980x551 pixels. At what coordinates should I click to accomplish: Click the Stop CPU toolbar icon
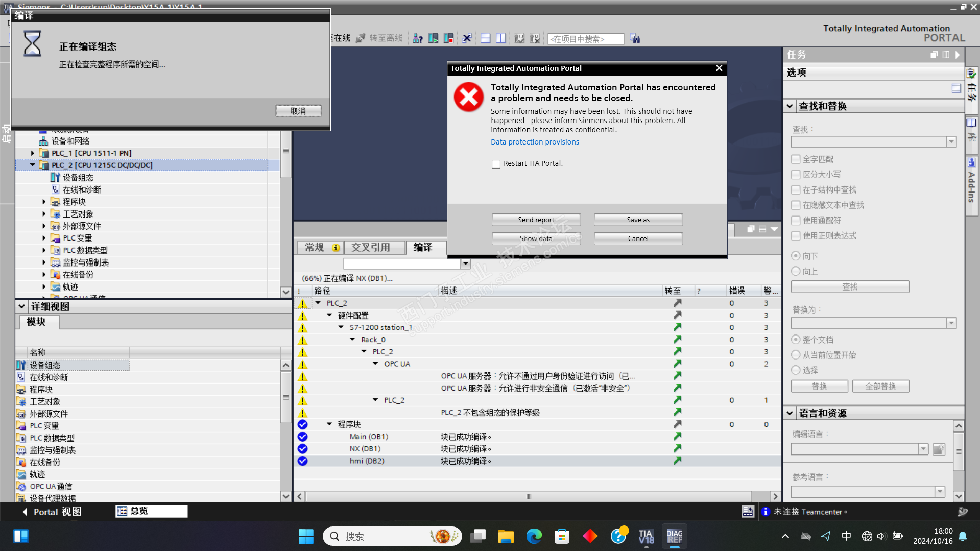[x=449, y=38]
